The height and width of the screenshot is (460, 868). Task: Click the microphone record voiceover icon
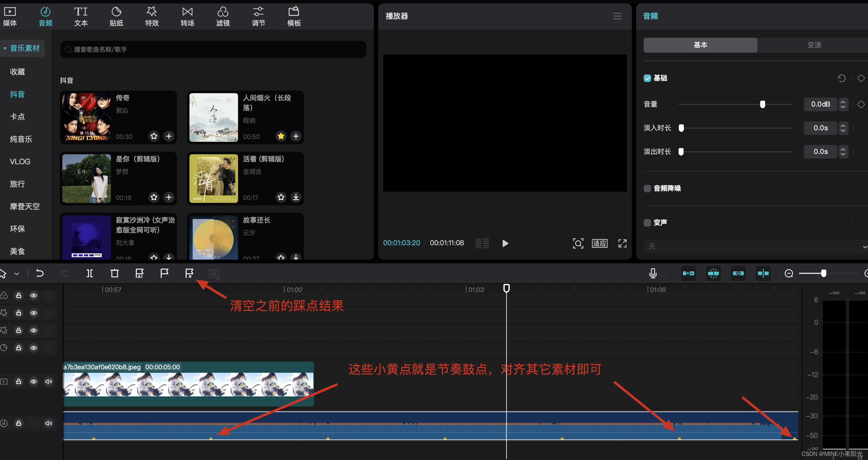(653, 273)
